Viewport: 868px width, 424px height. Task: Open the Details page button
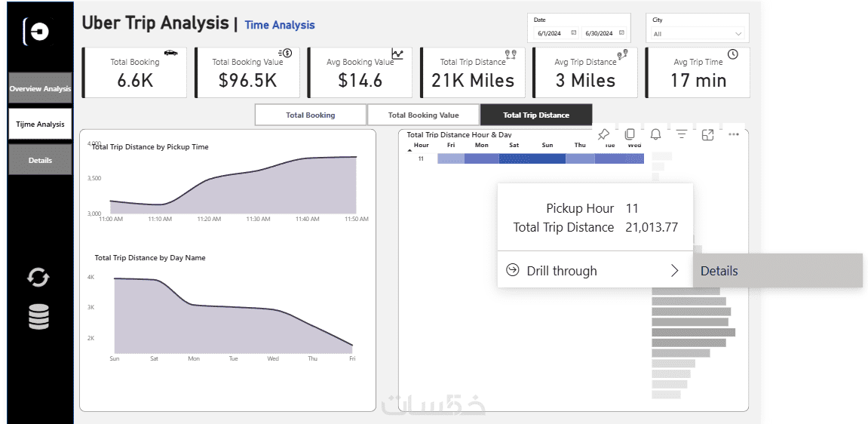coord(40,161)
